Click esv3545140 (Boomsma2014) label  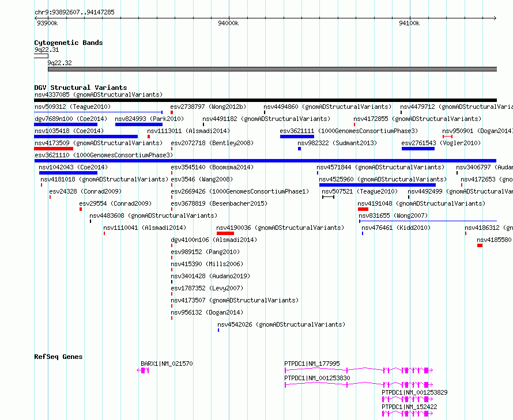(212, 168)
